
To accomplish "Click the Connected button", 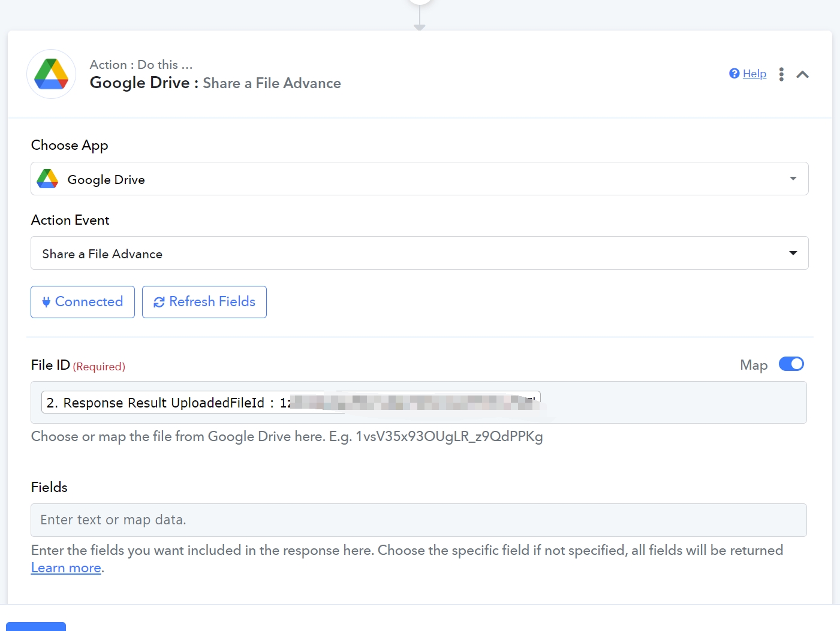I will 83,302.
